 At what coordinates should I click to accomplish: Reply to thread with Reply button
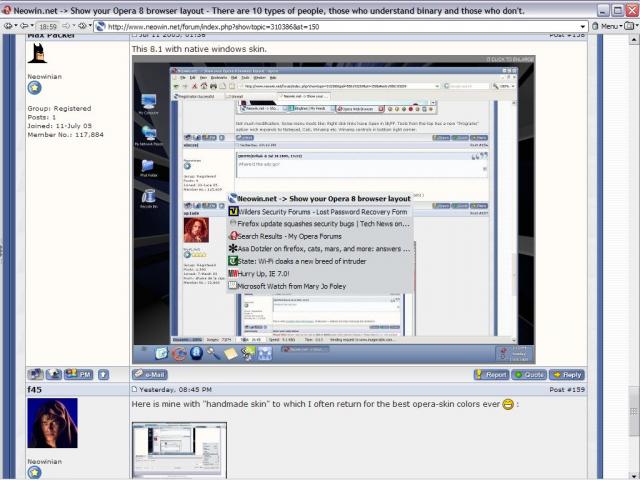pos(567,374)
